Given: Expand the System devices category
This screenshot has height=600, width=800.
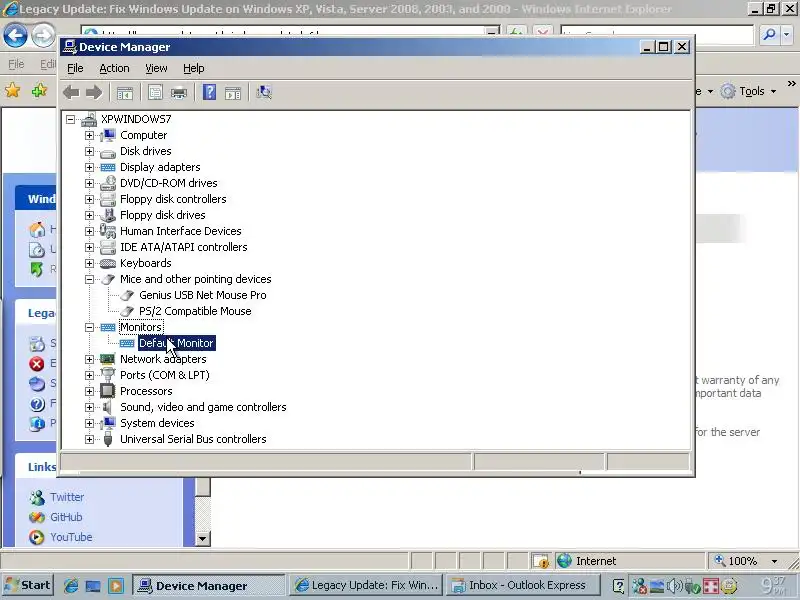Looking at the screenshot, I should [x=89, y=423].
